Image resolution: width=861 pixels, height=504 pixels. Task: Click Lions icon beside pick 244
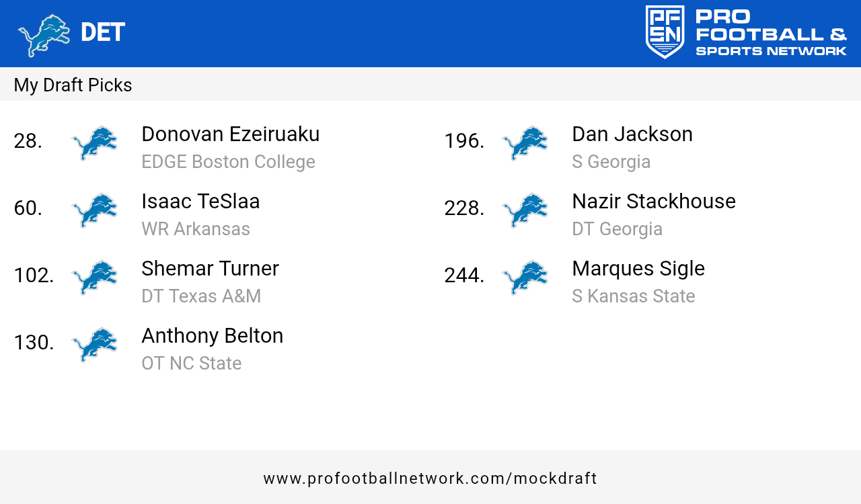coord(525,277)
